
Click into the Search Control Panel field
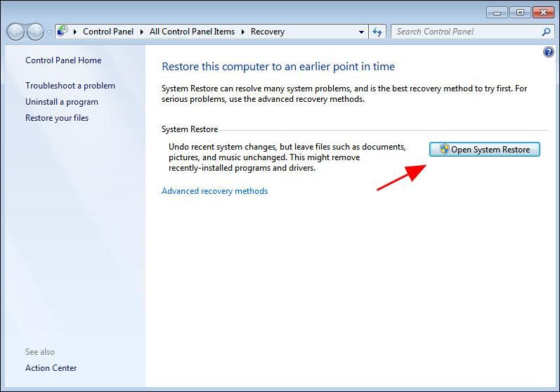tap(464, 32)
